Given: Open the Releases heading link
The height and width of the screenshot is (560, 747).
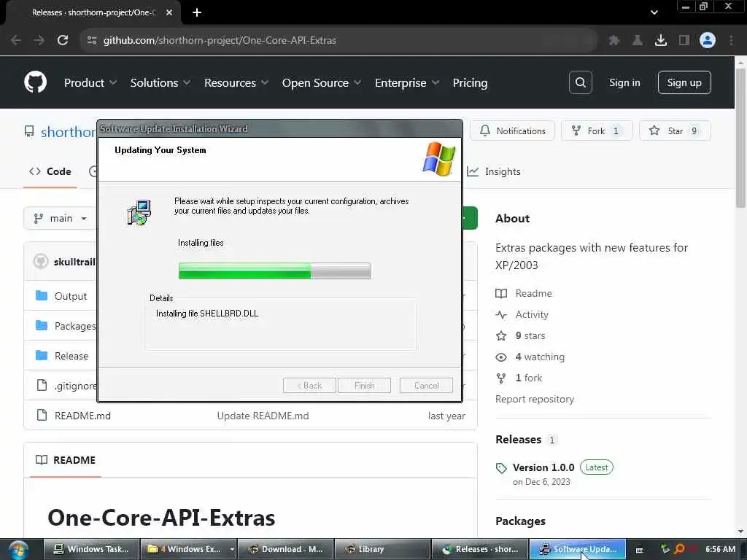Looking at the screenshot, I should (x=519, y=439).
